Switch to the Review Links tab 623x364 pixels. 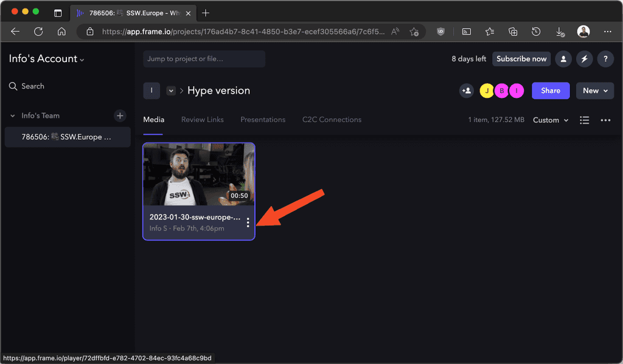tap(203, 120)
